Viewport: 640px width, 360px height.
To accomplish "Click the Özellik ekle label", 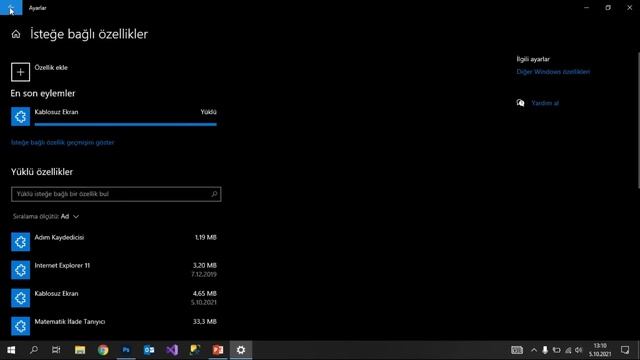I will (51, 68).
